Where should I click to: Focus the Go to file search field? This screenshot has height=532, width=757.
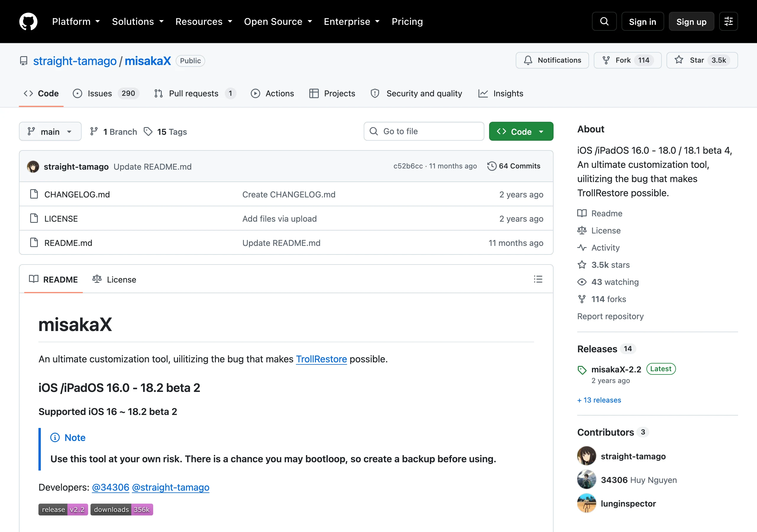(x=424, y=131)
